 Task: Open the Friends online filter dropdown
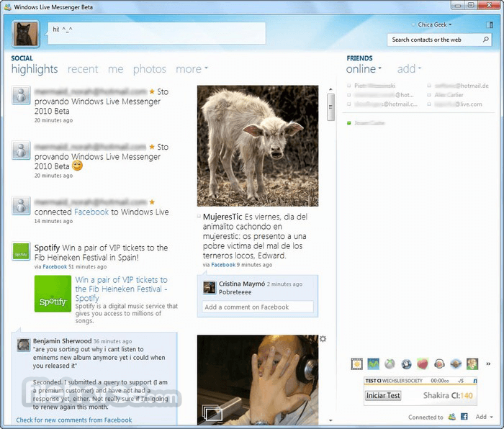(x=364, y=69)
